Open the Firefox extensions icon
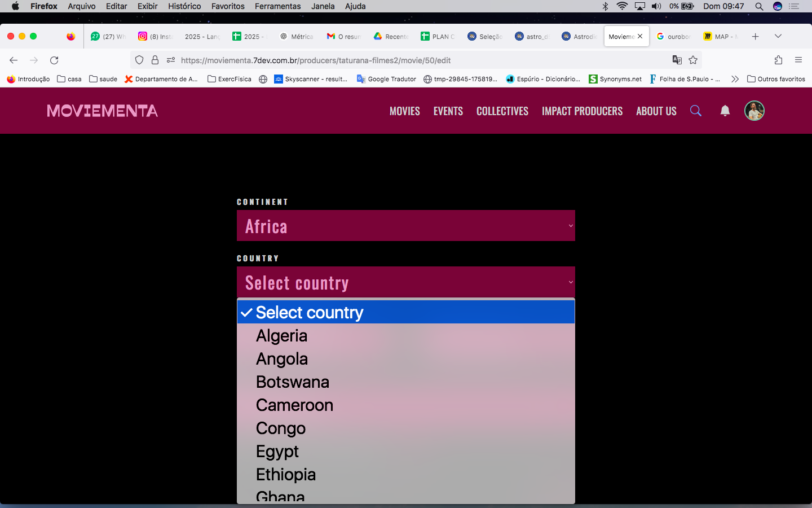Screen dimensions: 812x508 pos(778,60)
